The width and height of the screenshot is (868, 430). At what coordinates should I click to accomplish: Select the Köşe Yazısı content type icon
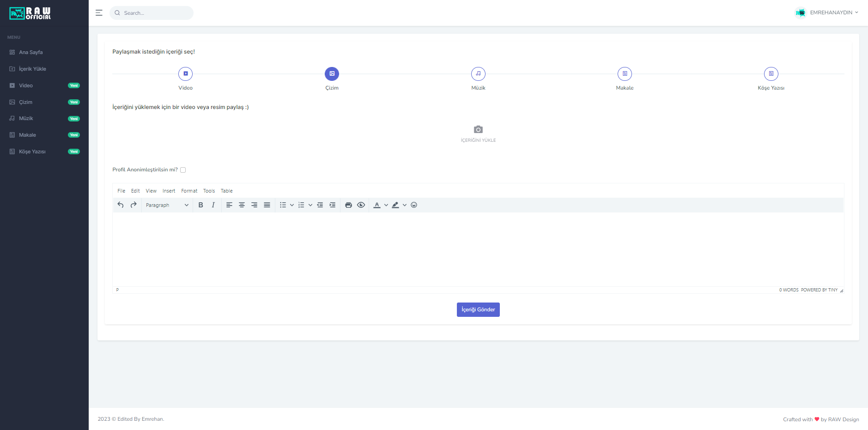coord(771,73)
